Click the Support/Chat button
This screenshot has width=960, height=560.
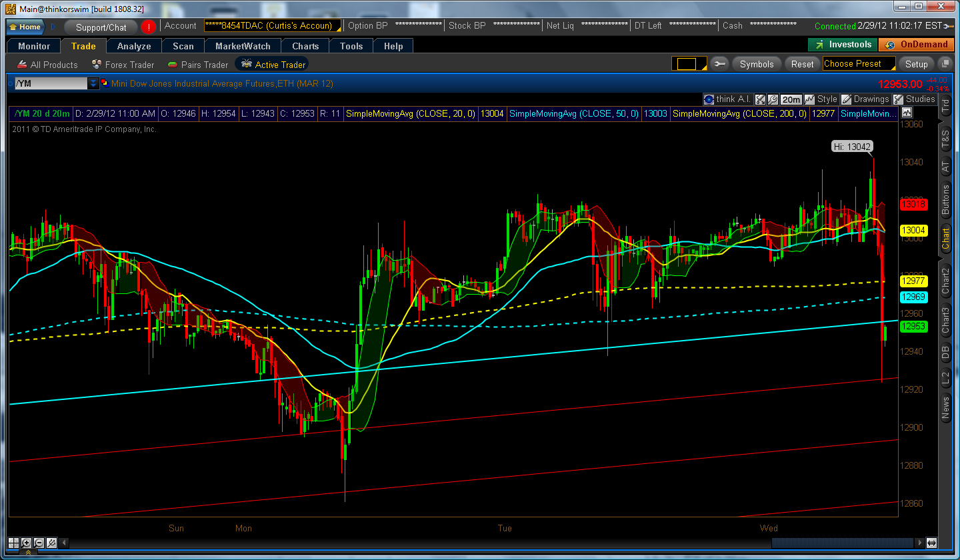(x=101, y=27)
